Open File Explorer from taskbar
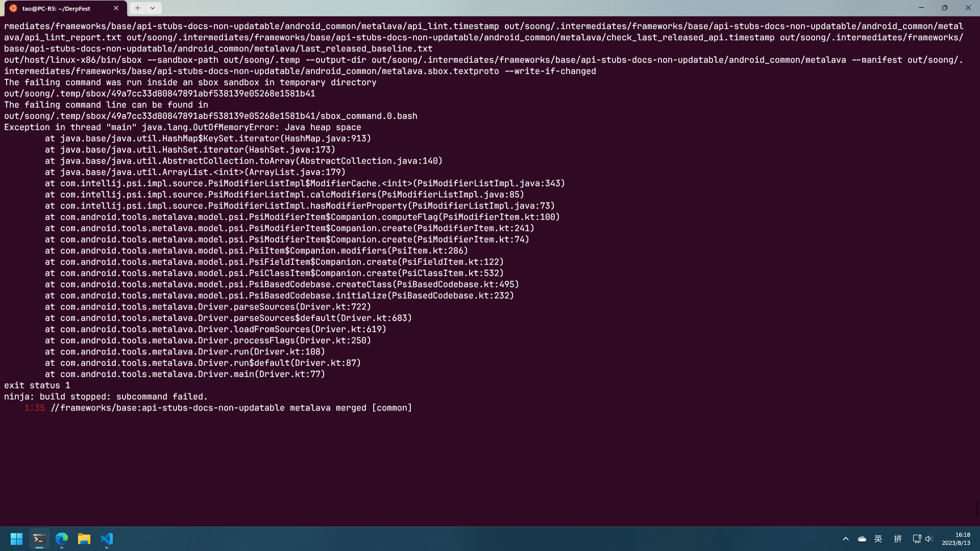 coord(84,539)
